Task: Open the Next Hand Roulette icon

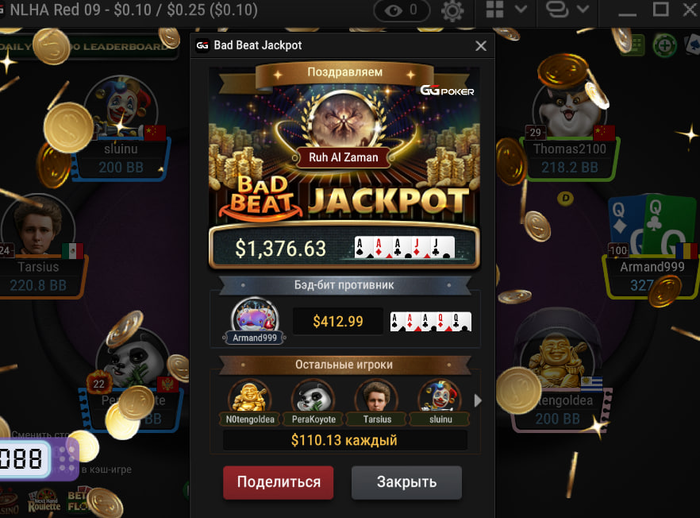Action: (x=44, y=501)
